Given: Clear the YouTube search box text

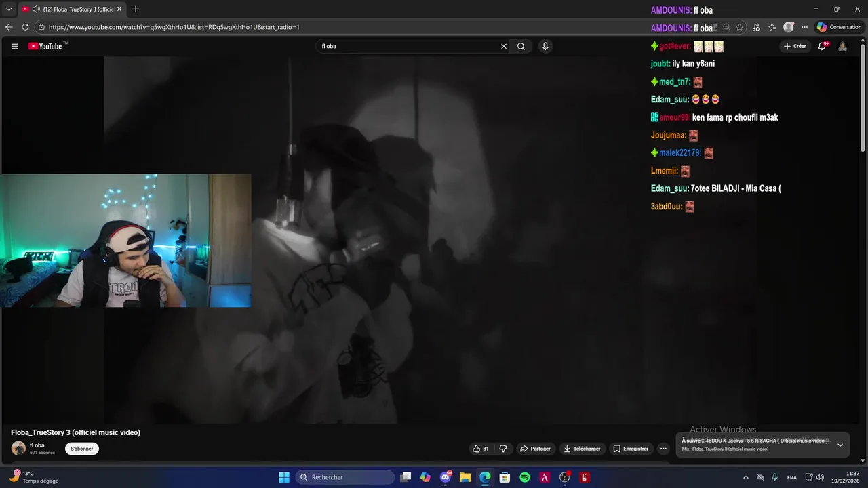Looking at the screenshot, I should (x=504, y=46).
